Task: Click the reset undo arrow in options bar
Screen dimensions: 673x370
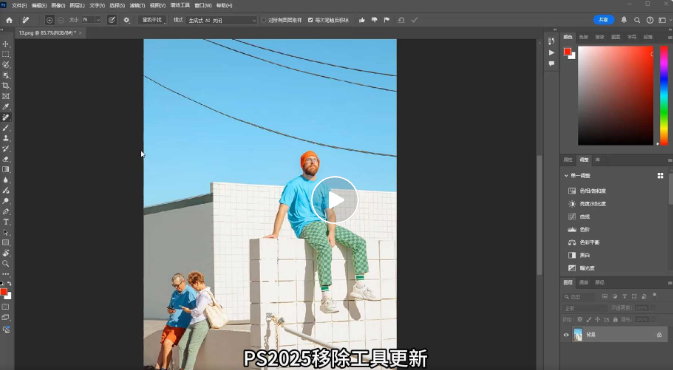Action: pos(401,20)
